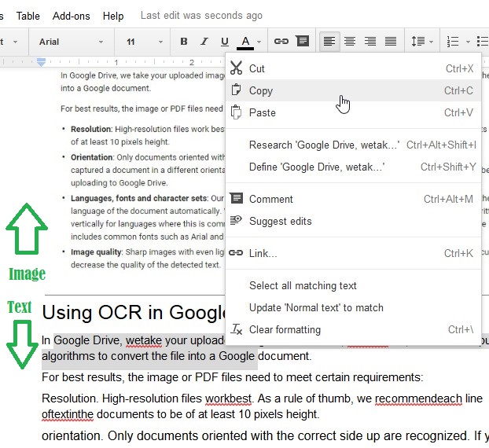489x448 pixels.
Task: Click the chain Link icon in menu
Action: [236, 252]
